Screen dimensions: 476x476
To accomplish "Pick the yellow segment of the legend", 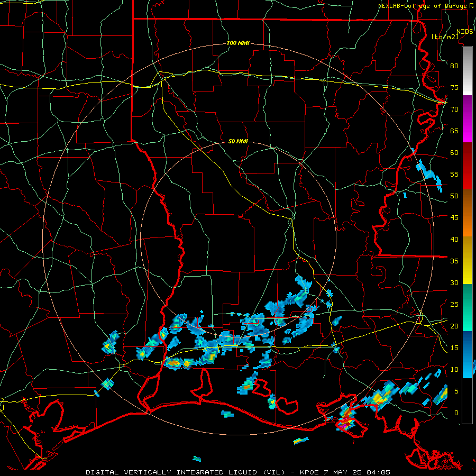I will [467, 260].
